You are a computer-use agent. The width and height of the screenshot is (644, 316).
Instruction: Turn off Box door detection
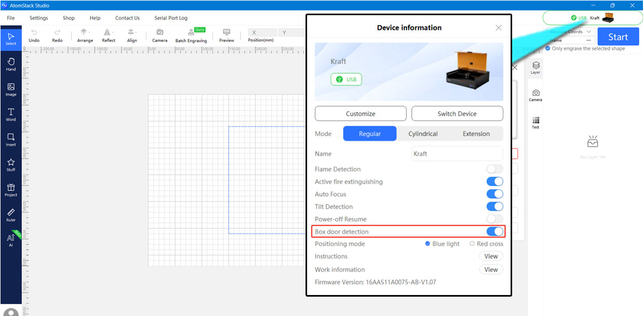495,231
